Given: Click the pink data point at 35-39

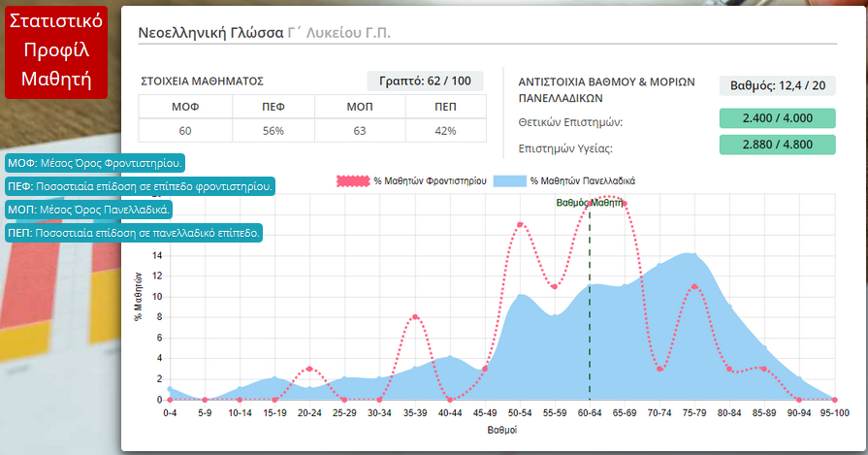Looking at the screenshot, I should coord(415,317).
